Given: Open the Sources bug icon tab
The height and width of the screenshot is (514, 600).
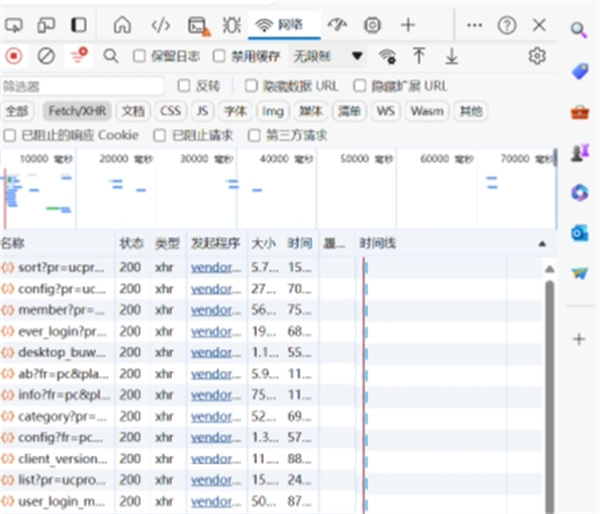Looking at the screenshot, I should point(232,25).
